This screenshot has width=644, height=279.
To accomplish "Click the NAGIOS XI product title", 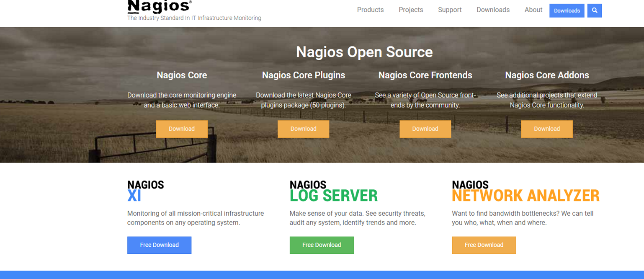I will point(146,191).
